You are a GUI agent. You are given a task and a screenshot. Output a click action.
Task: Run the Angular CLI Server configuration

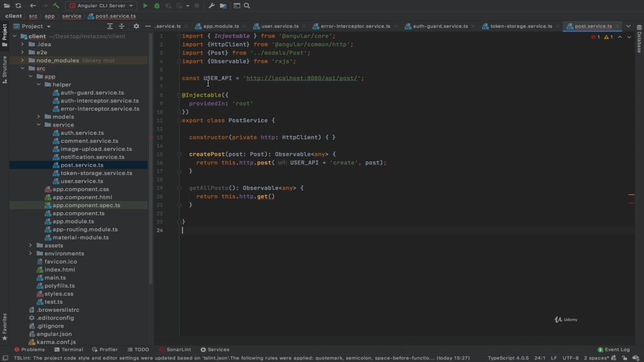(145, 6)
